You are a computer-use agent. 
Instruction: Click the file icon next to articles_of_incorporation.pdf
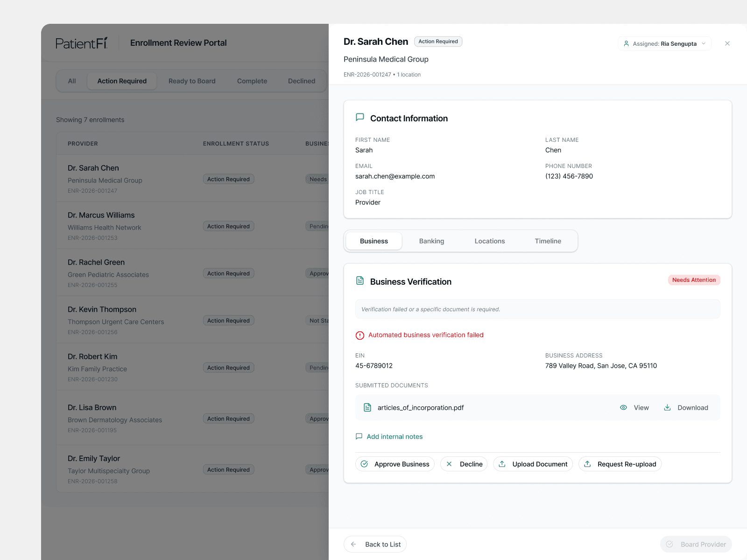367,407
